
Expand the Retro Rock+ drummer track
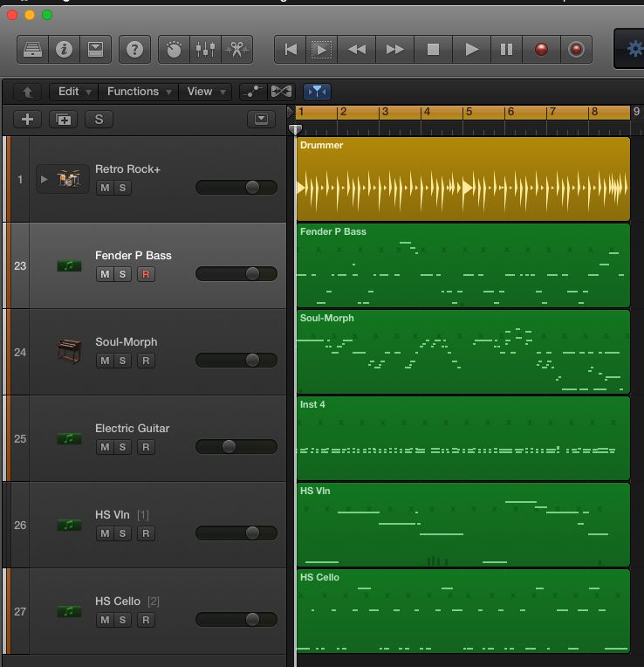pos(44,179)
